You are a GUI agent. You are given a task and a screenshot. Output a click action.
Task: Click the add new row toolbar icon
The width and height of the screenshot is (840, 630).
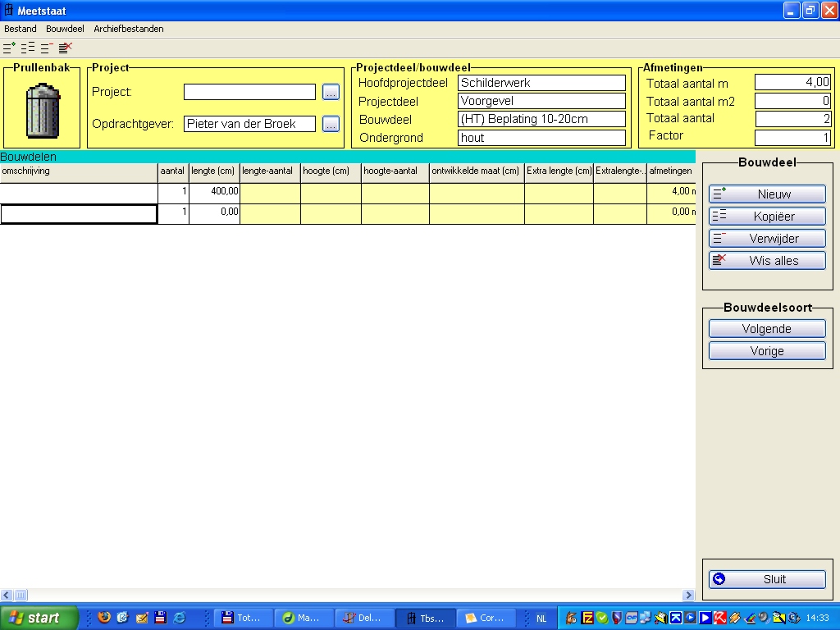[x=9, y=48]
